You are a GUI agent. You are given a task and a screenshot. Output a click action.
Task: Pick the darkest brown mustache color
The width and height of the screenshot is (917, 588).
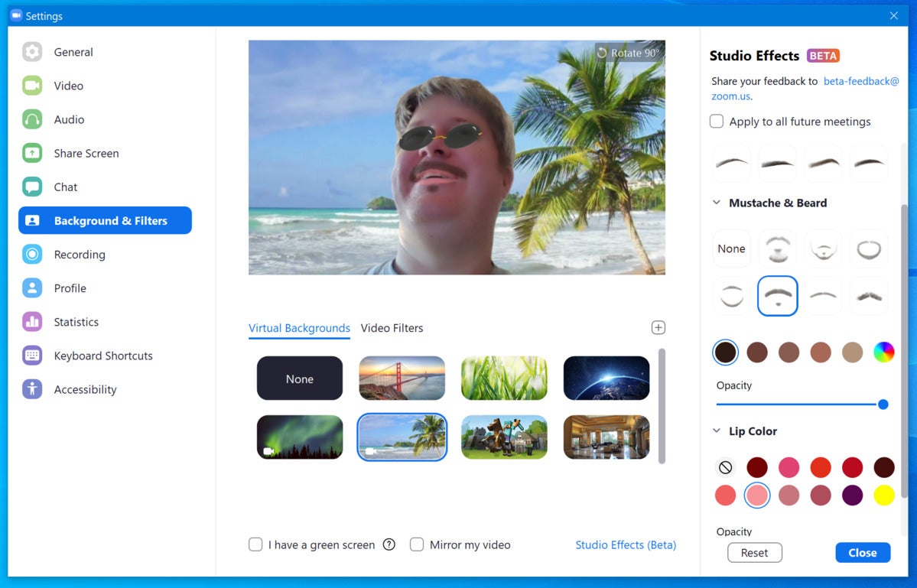725,352
